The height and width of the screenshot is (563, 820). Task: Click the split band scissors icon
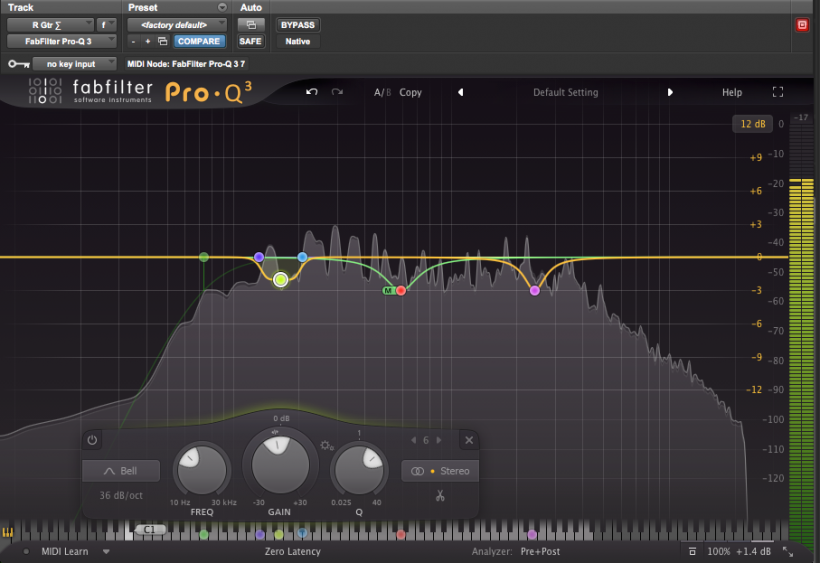440,496
